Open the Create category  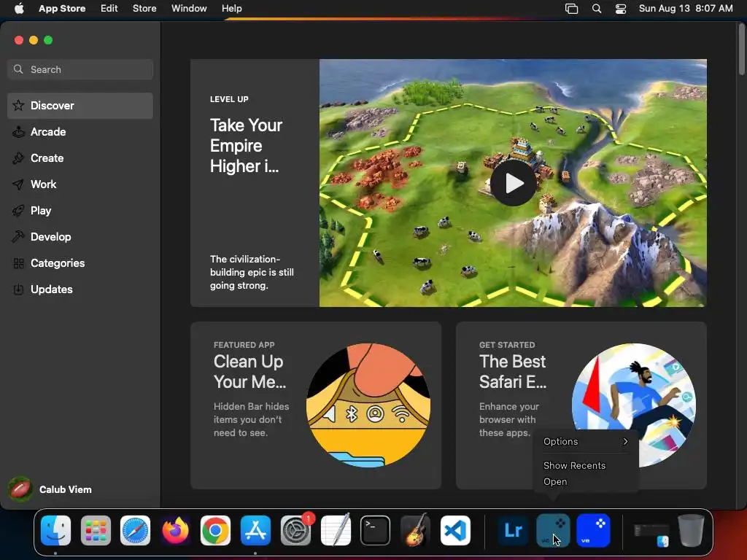coord(80,158)
